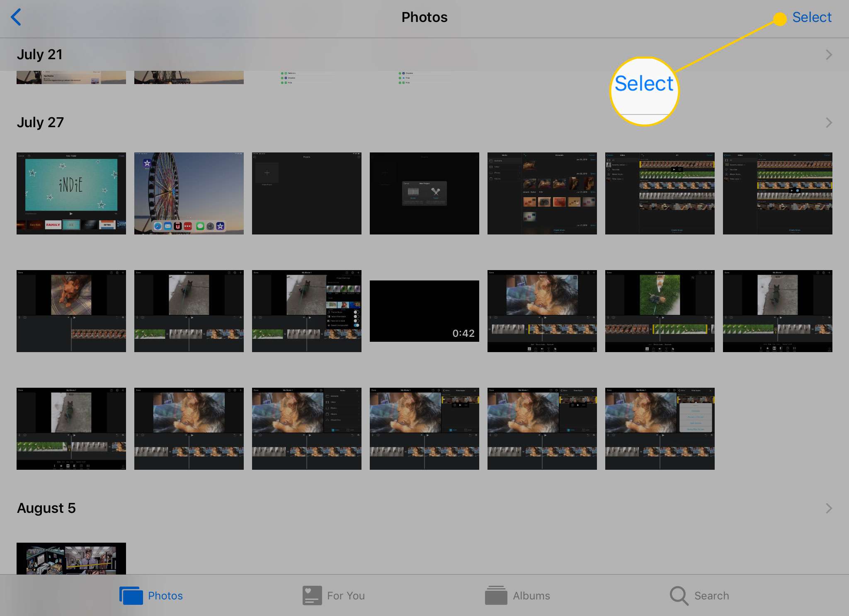This screenshot has width=849, height=616.
Task: Toggle August 5 date row chevron
Action: 829,507
